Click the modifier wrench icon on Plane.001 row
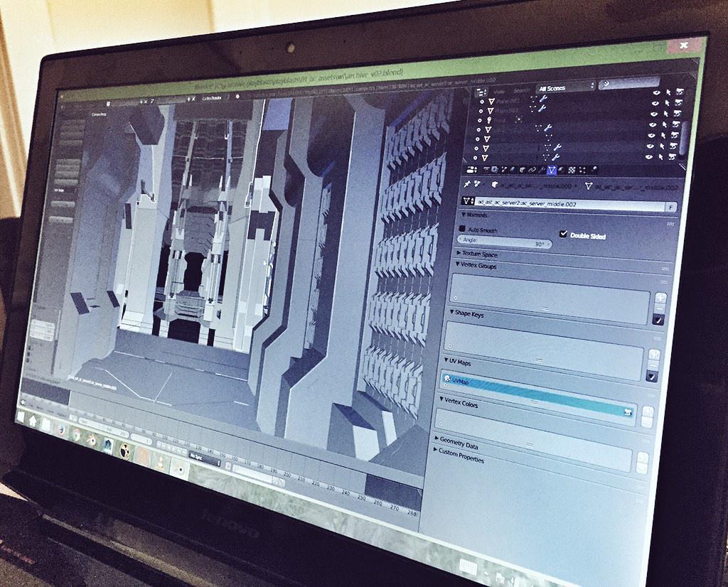This screenshot has height=587, width=728. (x=543, y=98)
